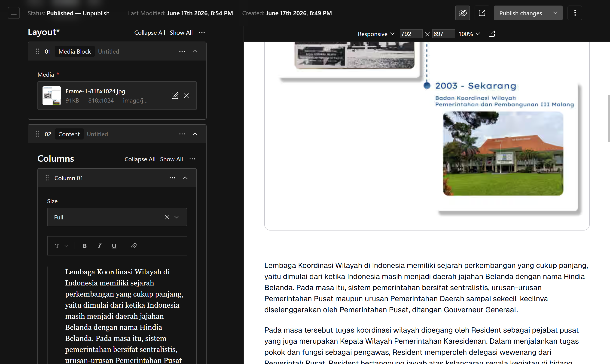Collapse Content block 02 chevron
The image size is (610, 364).
(195, 134)
